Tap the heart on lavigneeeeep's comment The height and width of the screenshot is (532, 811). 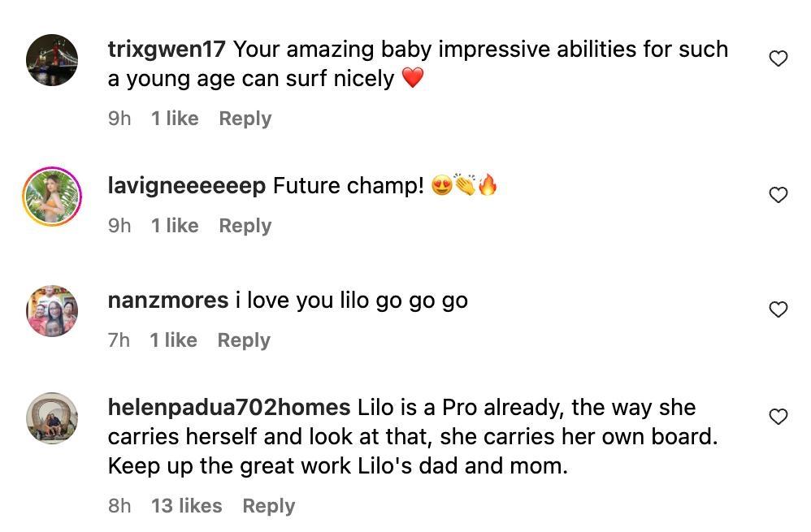tap(778, 195)
